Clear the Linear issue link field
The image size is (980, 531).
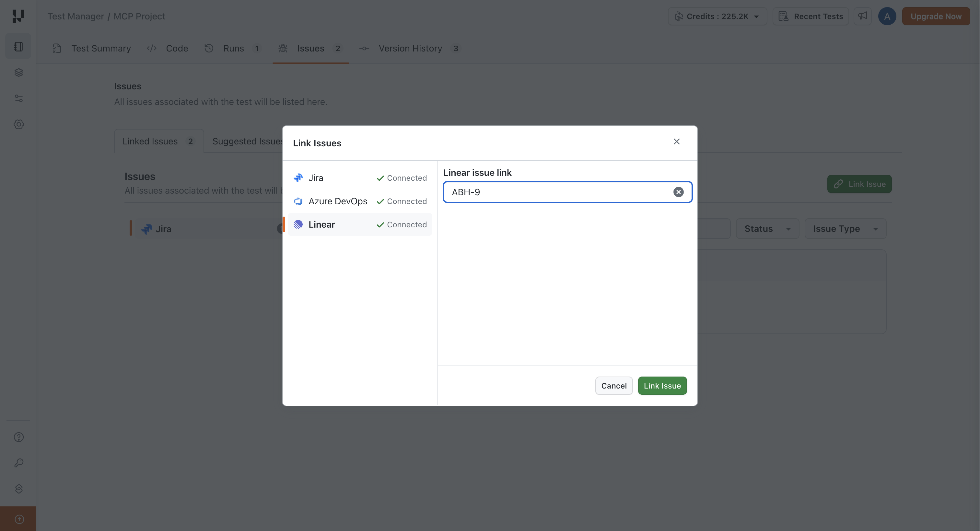pyautogui.click(x=678, y=192)
